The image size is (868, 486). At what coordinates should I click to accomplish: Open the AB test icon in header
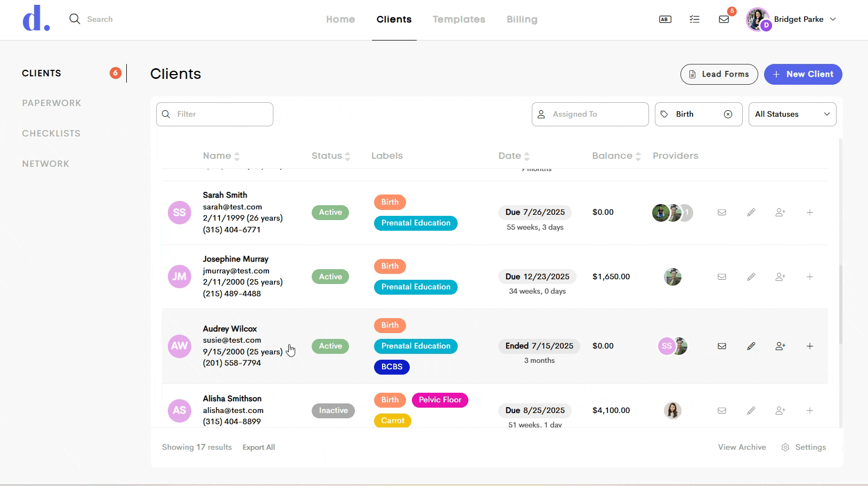click(x=665, y=19)
